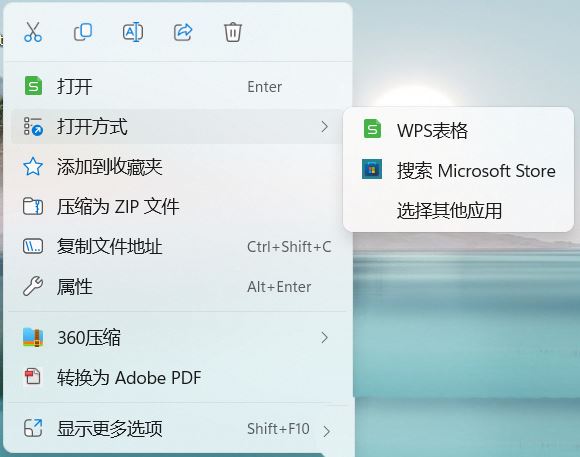This screenshot has width=580, height=457.
Task: Click the Copy icon
Action: 83,32
